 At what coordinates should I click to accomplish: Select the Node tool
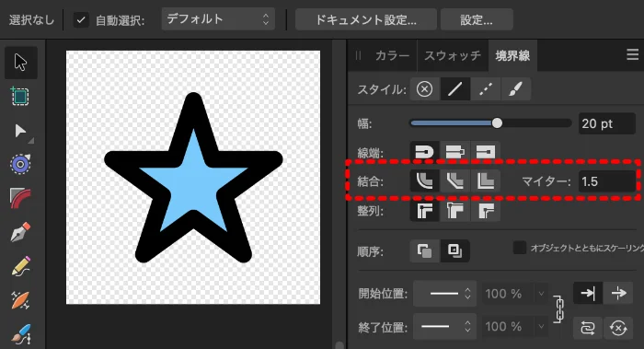click(19, 132)
